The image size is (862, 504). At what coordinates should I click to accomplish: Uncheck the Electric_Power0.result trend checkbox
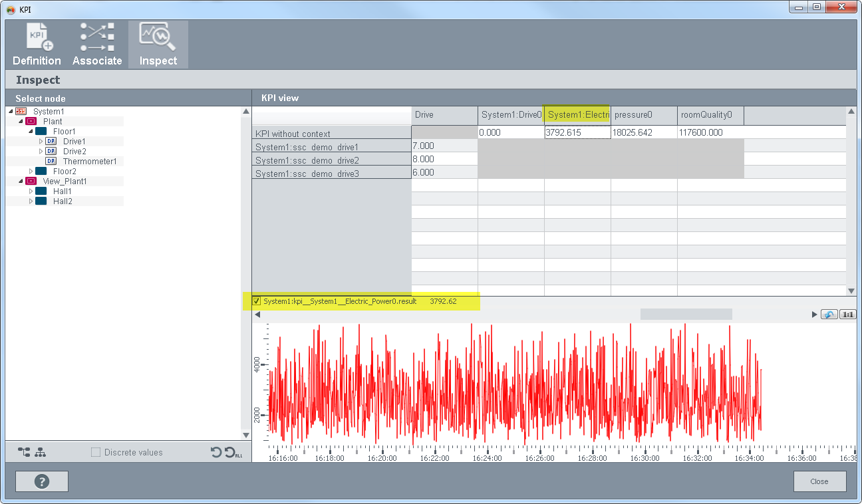(257, 302)
